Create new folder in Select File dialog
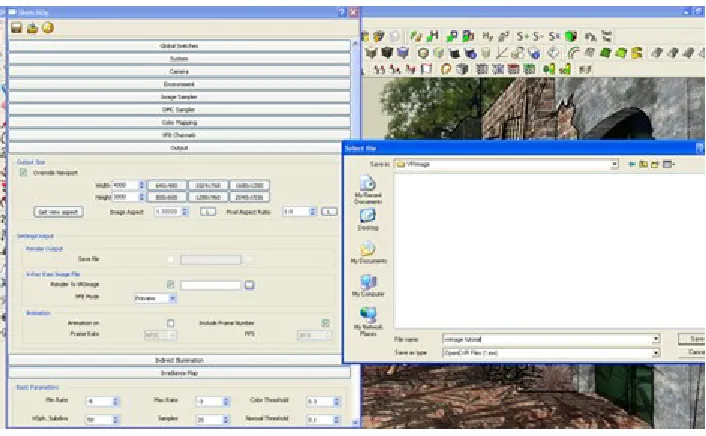706x436 pixels. (x=655, y=164)
